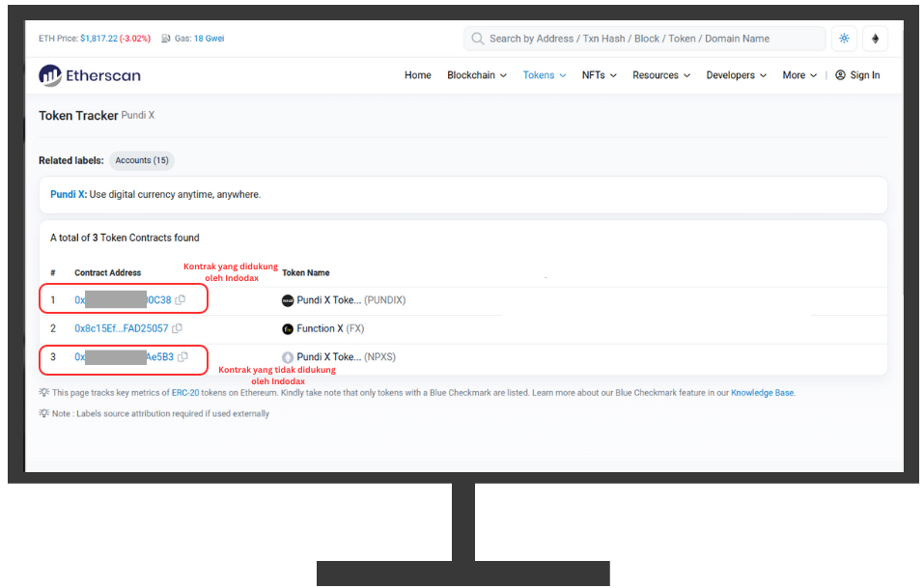Click the Sign In user icon
The height and width of the screenshot is (588, 924).
tap(840, 74)
